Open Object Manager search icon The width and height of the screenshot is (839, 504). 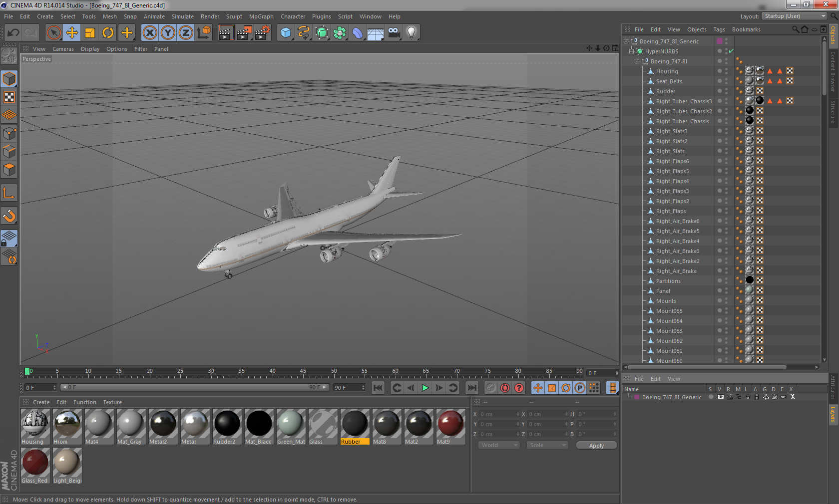[795, 29]
